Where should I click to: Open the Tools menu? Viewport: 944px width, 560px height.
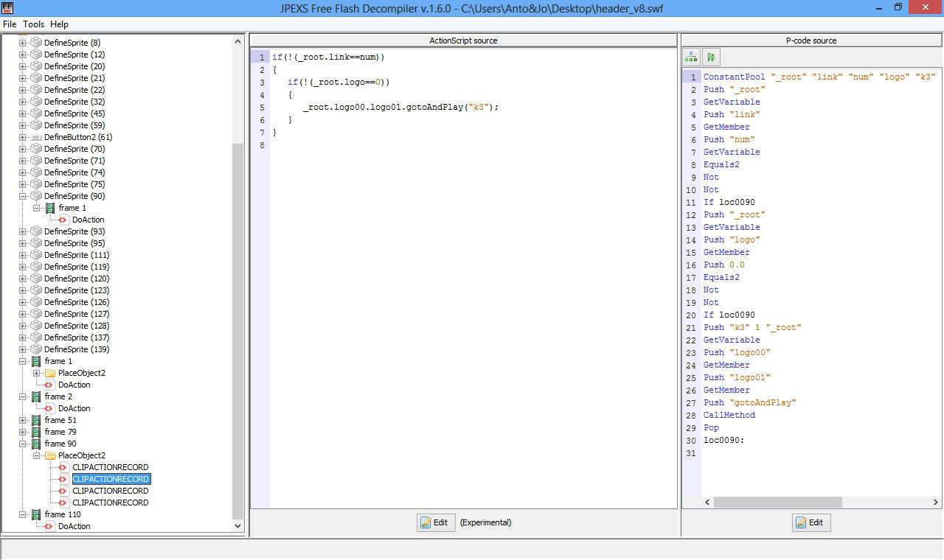[x=33, y=24]
